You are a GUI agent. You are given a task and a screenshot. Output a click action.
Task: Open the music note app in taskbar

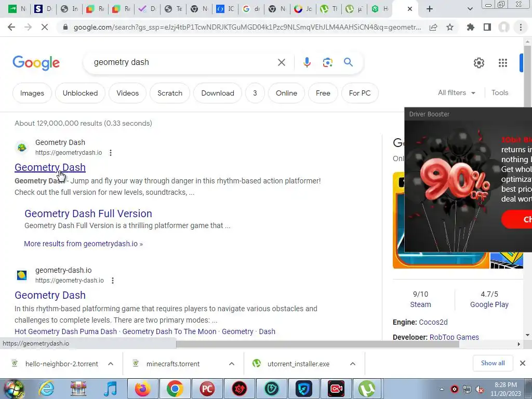tap(111, 389)
